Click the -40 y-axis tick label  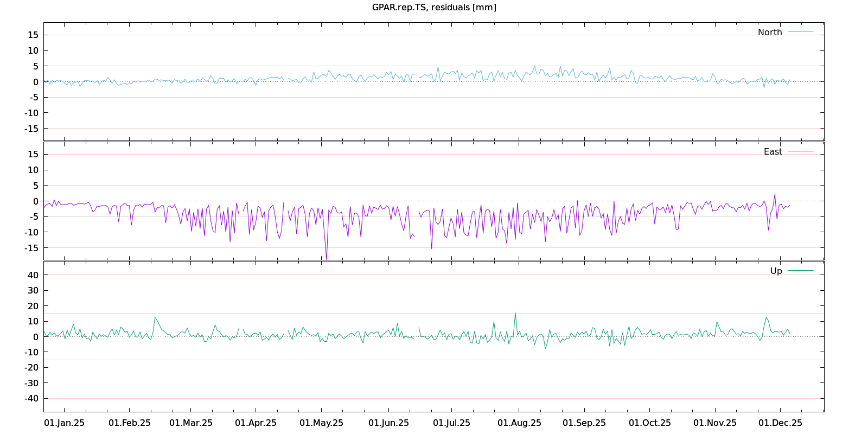click(32, 398)
